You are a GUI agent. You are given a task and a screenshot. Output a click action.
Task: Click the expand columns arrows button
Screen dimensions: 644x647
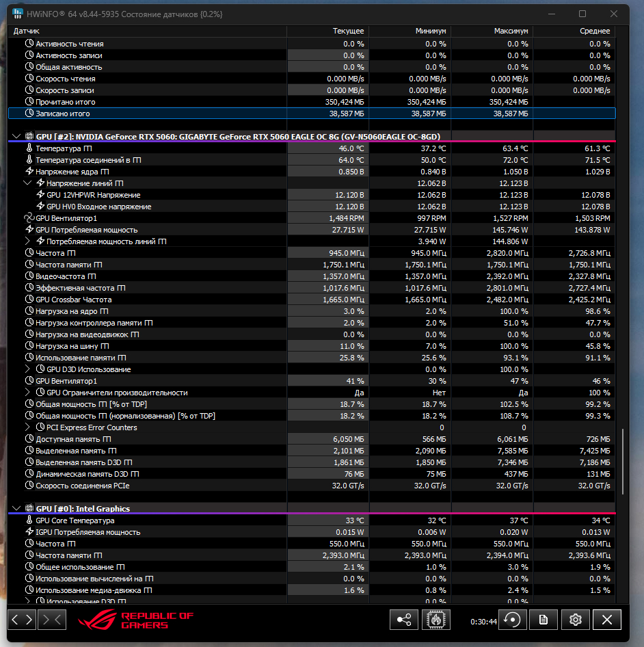tap(22, 620)
